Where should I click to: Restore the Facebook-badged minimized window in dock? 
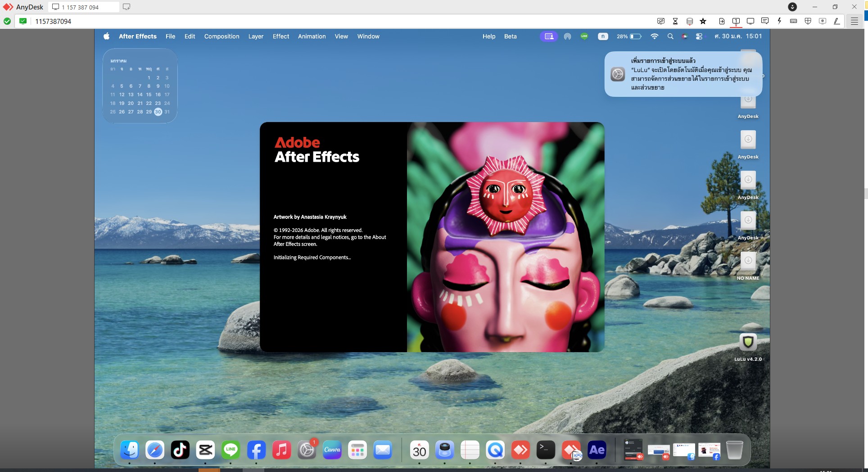click(x=709, y=450)
